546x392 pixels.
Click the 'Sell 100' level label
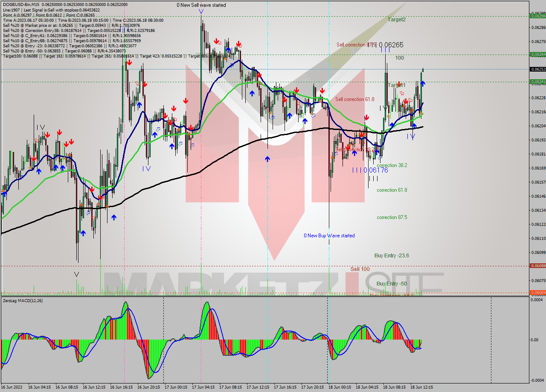click(x=360, y=269)
